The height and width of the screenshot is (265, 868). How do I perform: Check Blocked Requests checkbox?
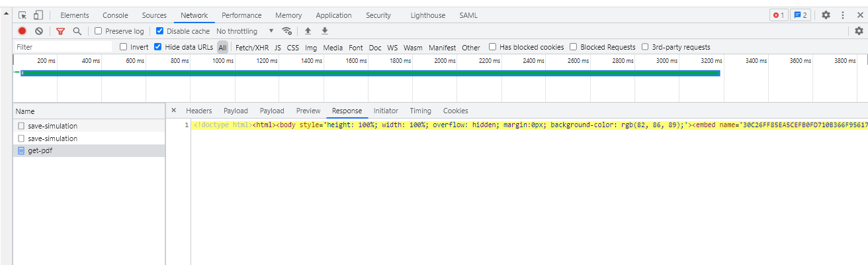(574, 47)
